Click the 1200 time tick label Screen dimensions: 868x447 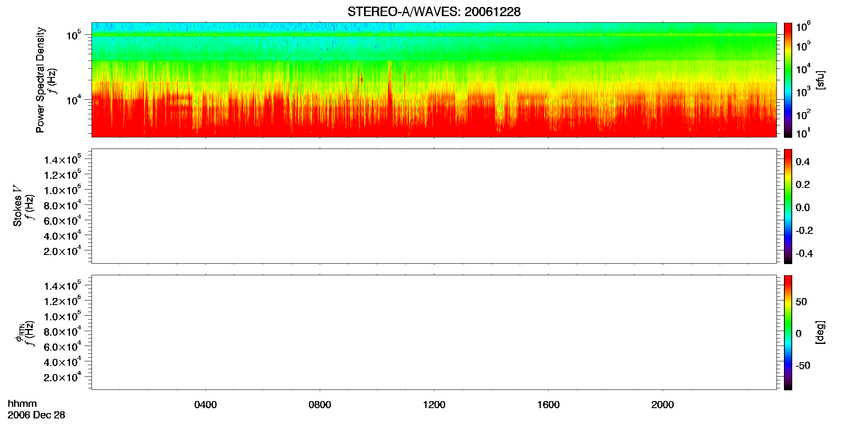click(434, 405)
